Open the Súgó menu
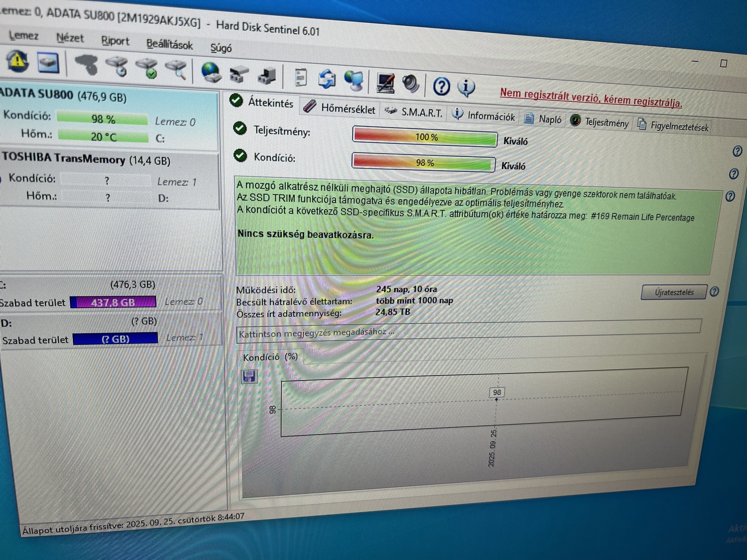The width and height of the screenshot is (747, 560). [221, 48]
